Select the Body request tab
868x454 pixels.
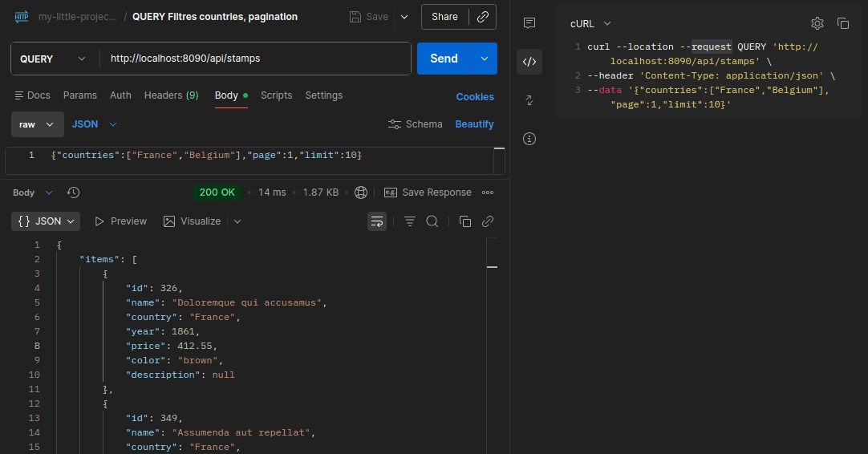pyautogui.click(x=231, y=95)
